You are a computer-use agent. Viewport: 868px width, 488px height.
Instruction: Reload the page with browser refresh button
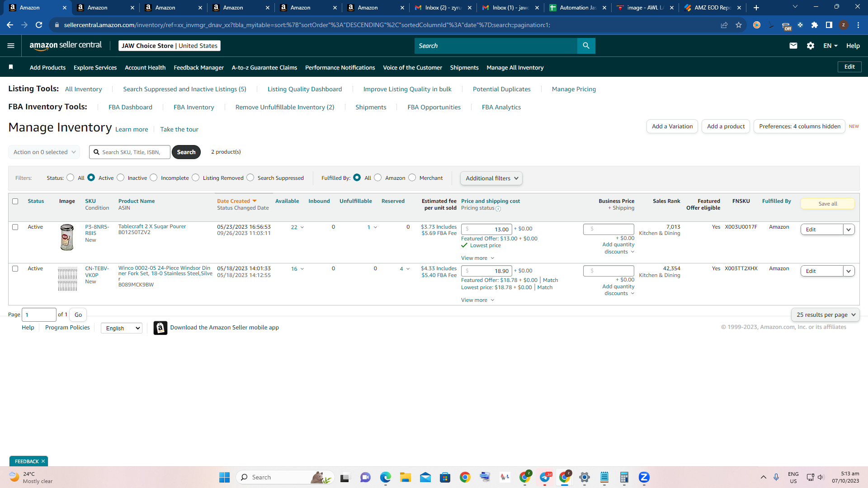pyautogui.click(x=39, y=25)
